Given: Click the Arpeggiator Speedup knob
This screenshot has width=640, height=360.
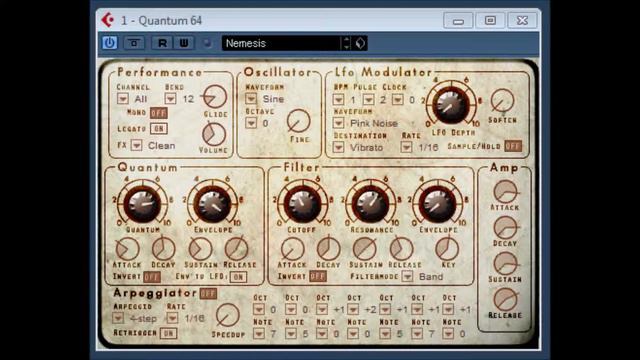Looking at the screenshot, I should coord(227,316).
